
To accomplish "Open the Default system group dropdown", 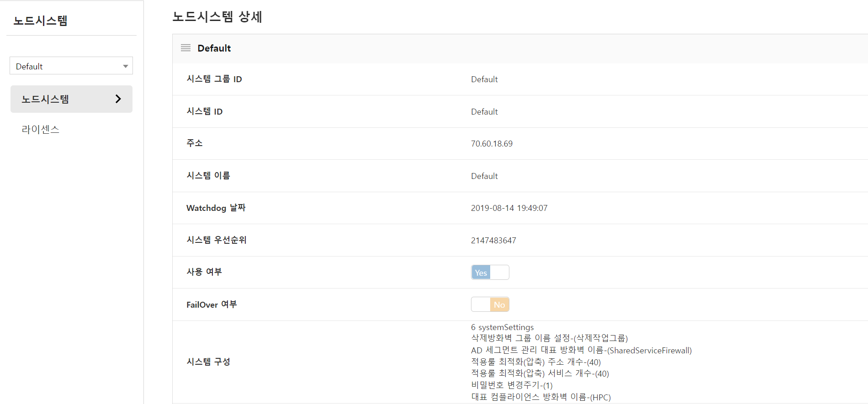I will click(x=71, y=66).
